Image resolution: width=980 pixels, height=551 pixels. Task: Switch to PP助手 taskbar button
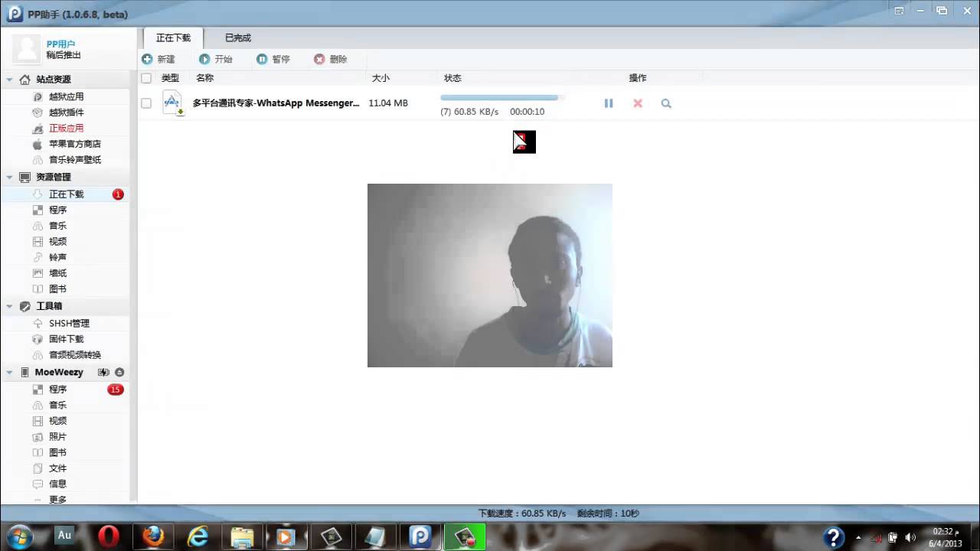tap(420, 536)
